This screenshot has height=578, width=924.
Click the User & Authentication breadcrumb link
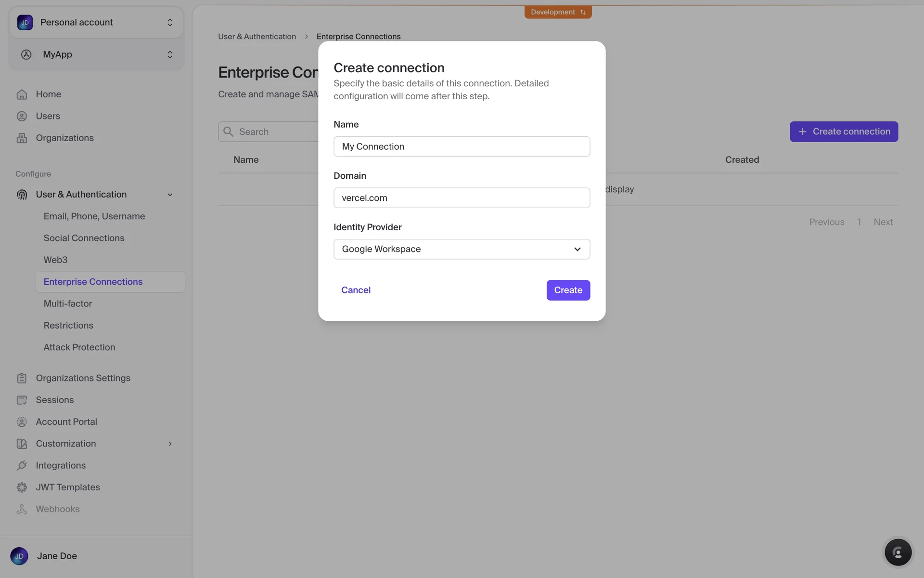(257, 37)
